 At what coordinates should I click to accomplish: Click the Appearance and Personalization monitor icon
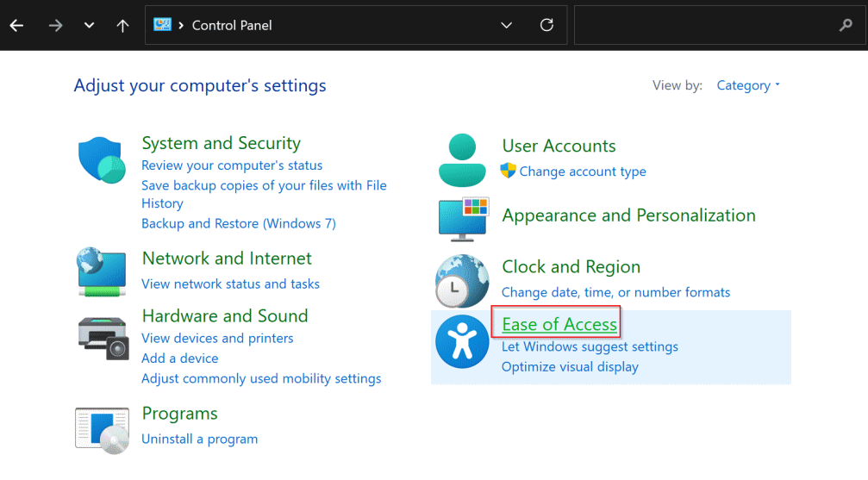click(464, 219)
